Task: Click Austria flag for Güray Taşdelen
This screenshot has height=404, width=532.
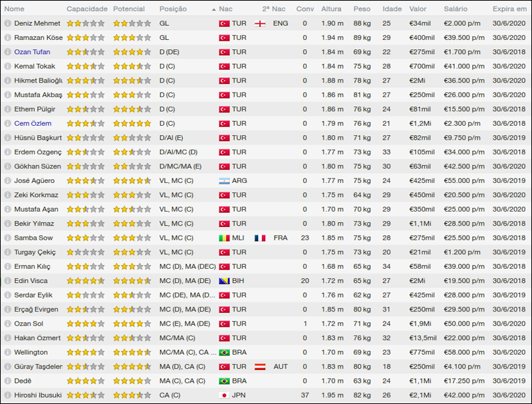Action: click(x=260, y=367)
